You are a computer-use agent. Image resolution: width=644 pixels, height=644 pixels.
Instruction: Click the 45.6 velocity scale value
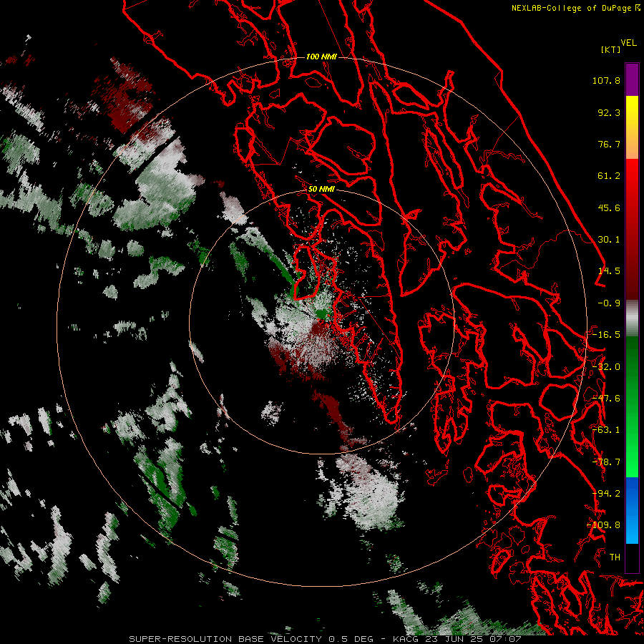pos(609,208)
